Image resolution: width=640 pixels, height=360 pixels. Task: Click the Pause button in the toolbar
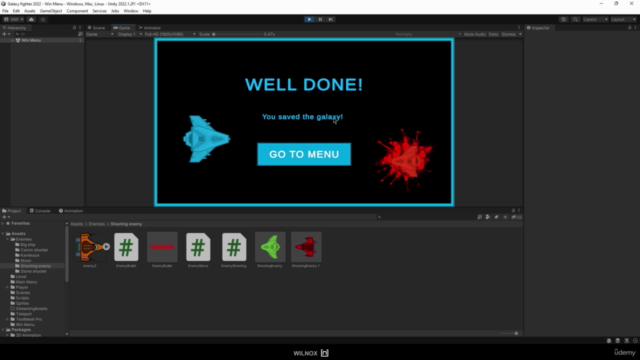320,19
